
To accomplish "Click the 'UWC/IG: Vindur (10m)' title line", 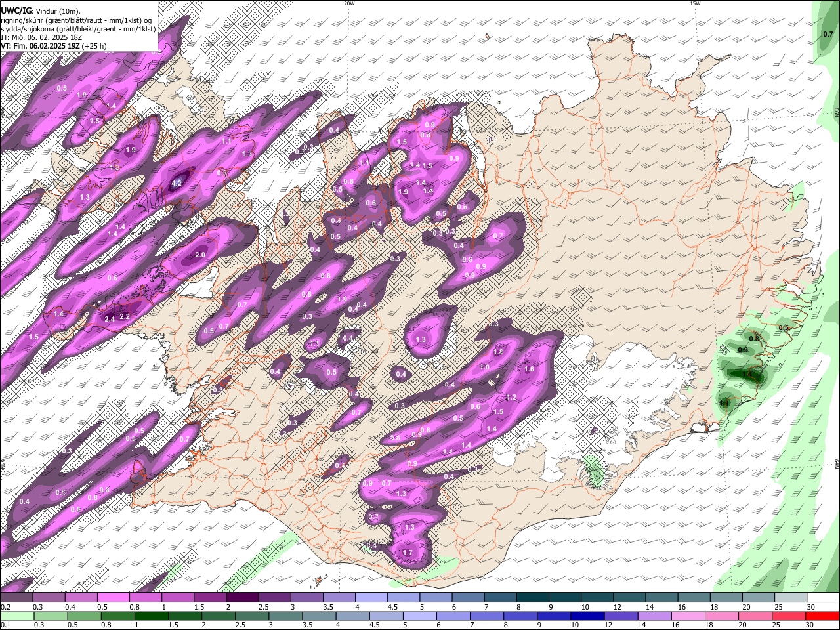I will click(x=40, y=12).
